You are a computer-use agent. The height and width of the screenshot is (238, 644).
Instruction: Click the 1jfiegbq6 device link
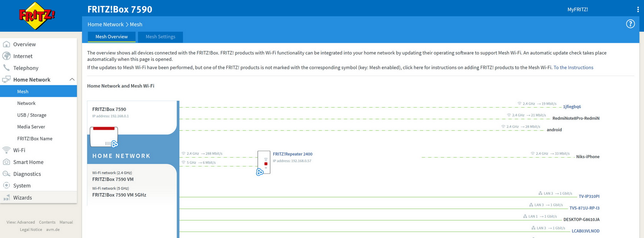point(572,107)
